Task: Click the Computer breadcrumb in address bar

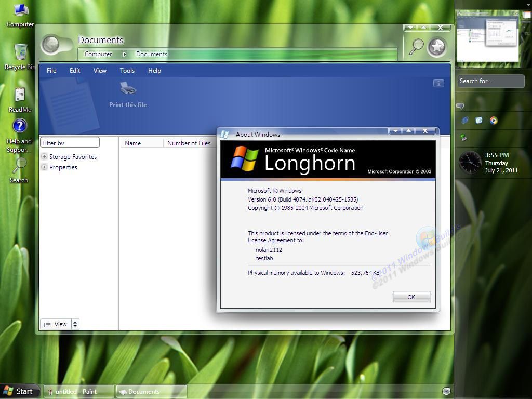Action: tap(98, 54)
